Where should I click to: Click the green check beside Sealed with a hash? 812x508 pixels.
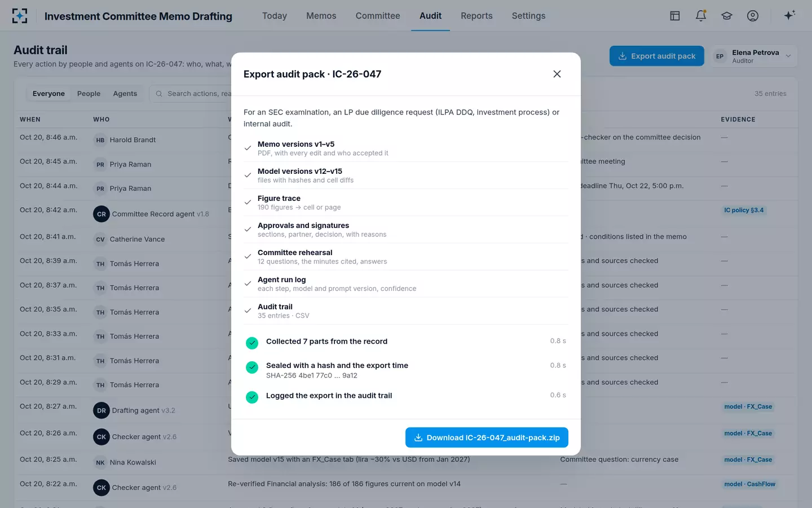click(252, 367)
